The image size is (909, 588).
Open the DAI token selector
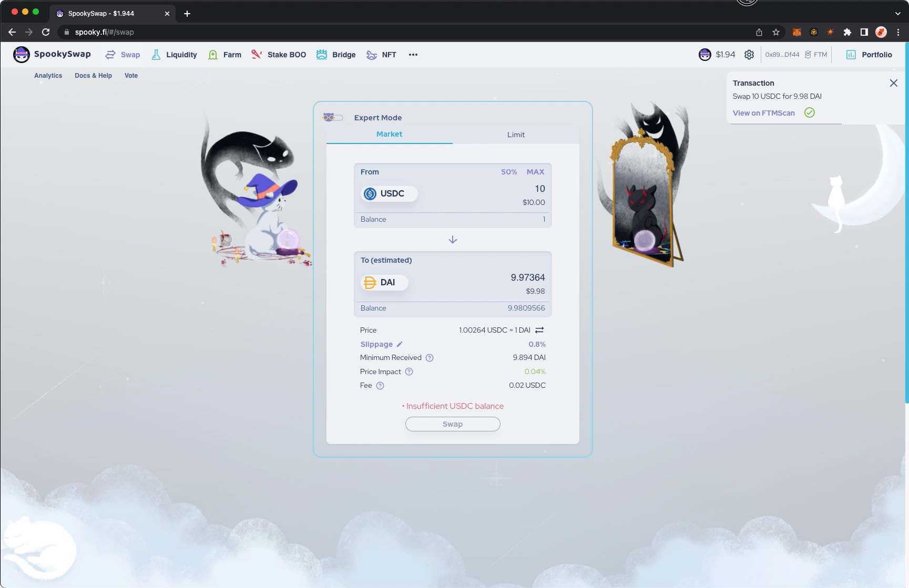384,283
